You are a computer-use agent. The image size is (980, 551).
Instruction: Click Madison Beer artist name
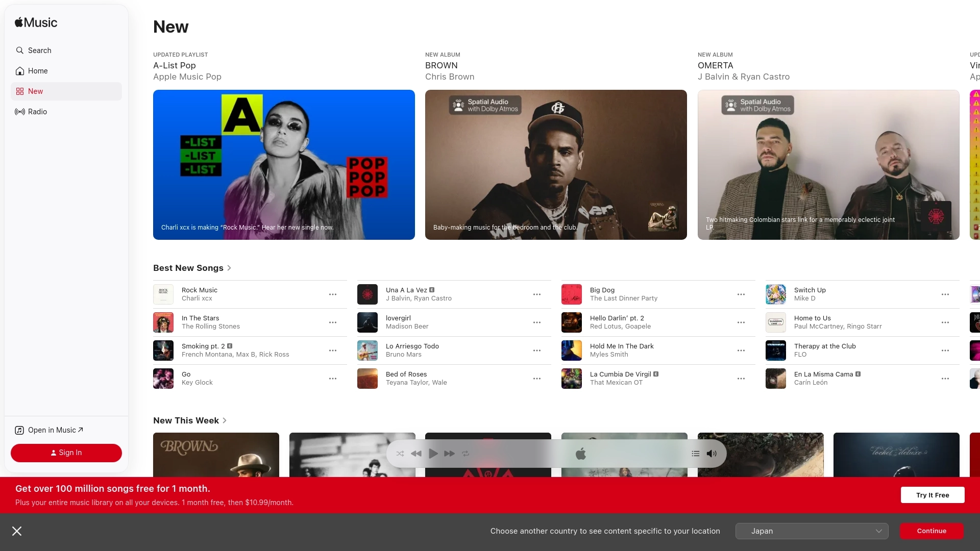407,327
